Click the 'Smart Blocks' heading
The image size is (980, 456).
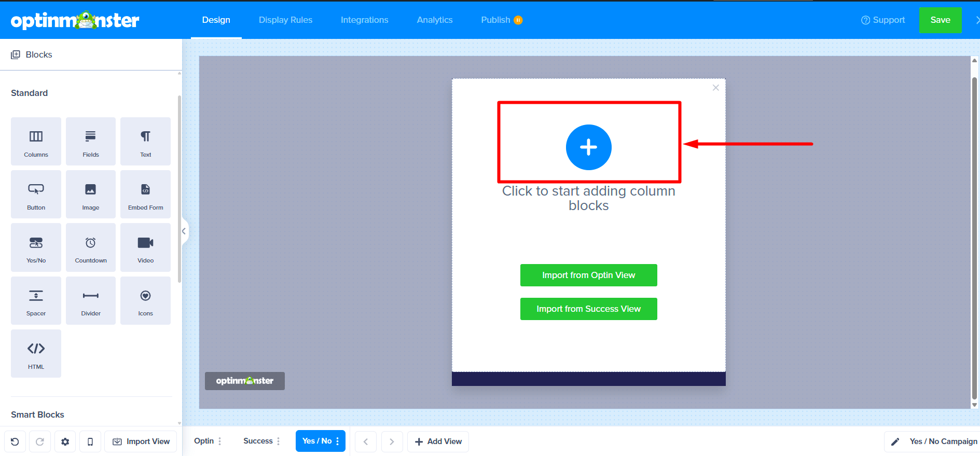click(x=37, y=414)
